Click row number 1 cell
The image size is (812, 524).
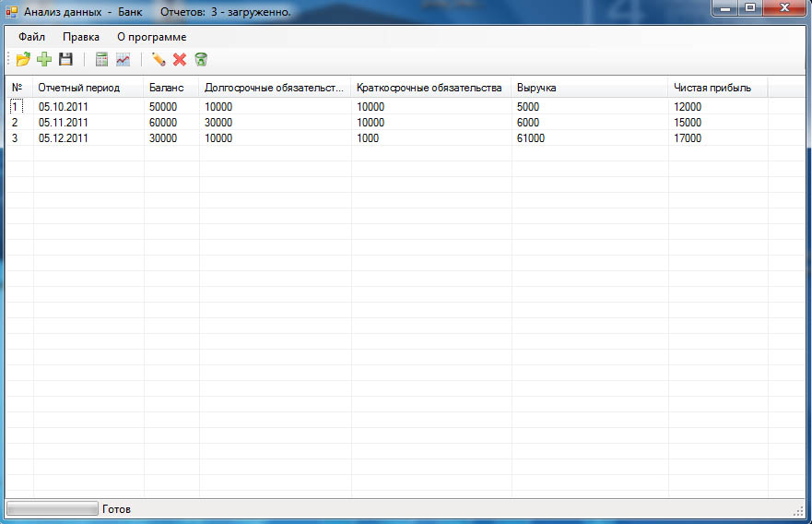(x=16, y=107)
